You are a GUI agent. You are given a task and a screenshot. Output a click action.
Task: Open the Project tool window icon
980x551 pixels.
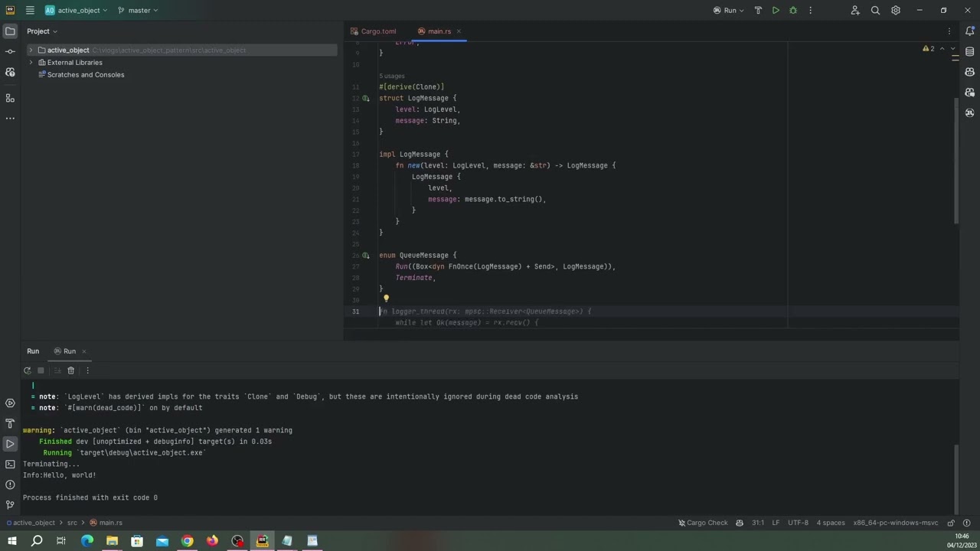point(10,31)
